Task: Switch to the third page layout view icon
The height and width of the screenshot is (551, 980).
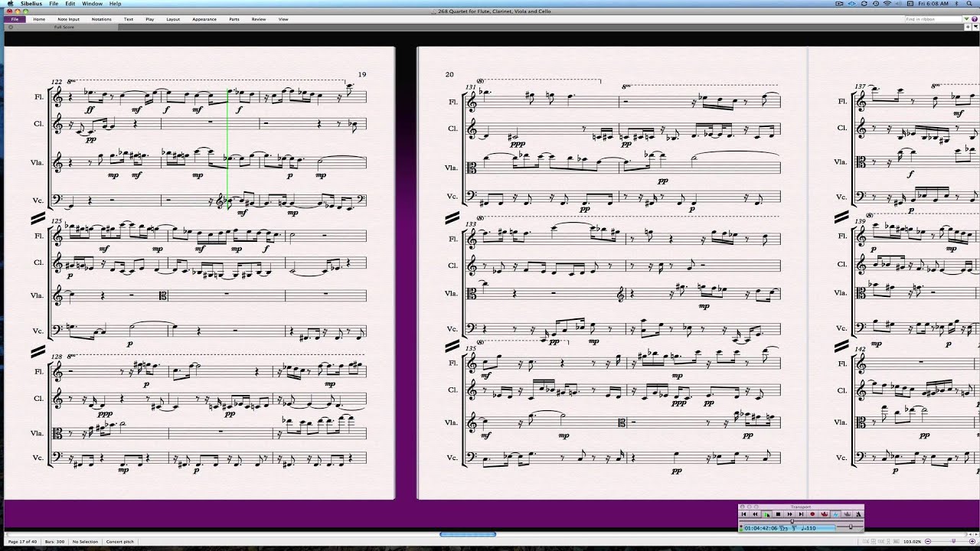Action: (881, 541)
